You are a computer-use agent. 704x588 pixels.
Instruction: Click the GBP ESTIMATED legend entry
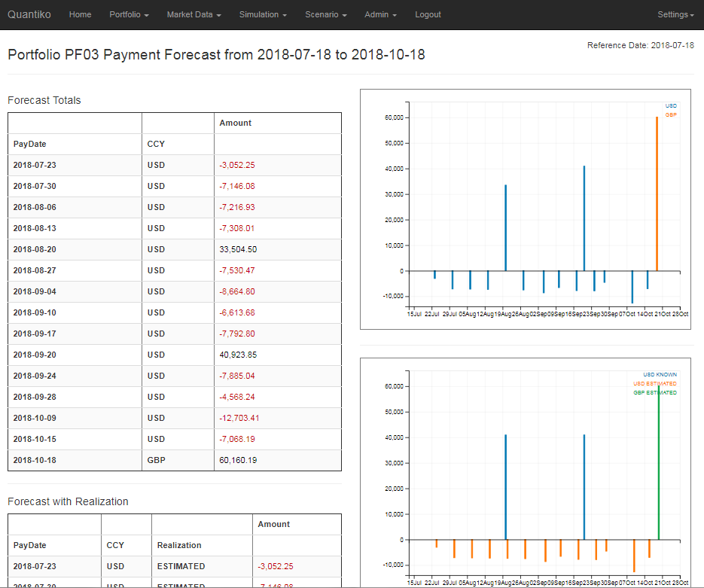point(654,393)
